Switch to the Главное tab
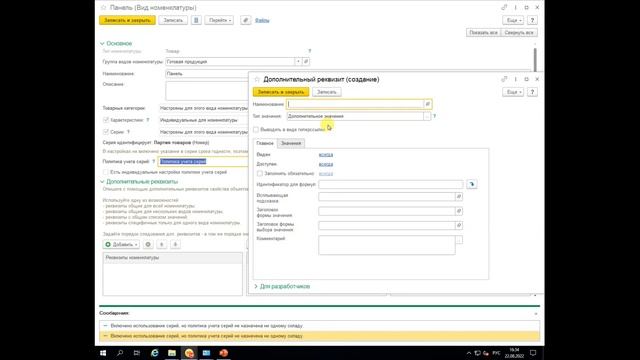 coord(265,143)
